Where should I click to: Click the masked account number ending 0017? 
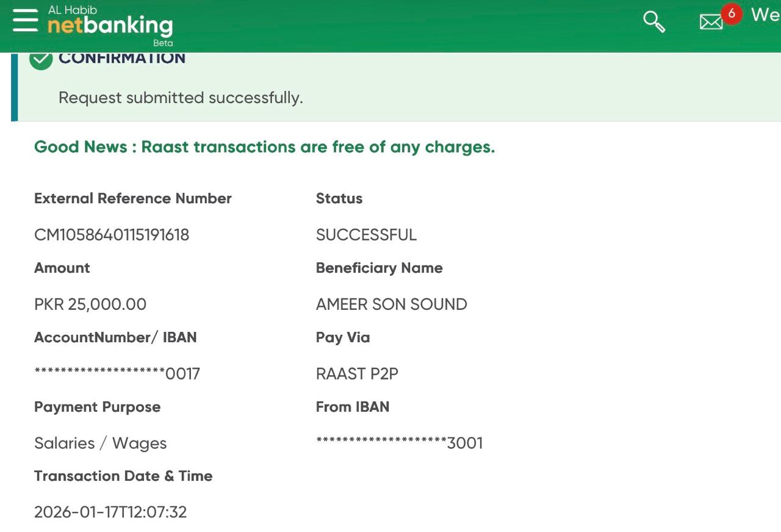tap(117, 373)
